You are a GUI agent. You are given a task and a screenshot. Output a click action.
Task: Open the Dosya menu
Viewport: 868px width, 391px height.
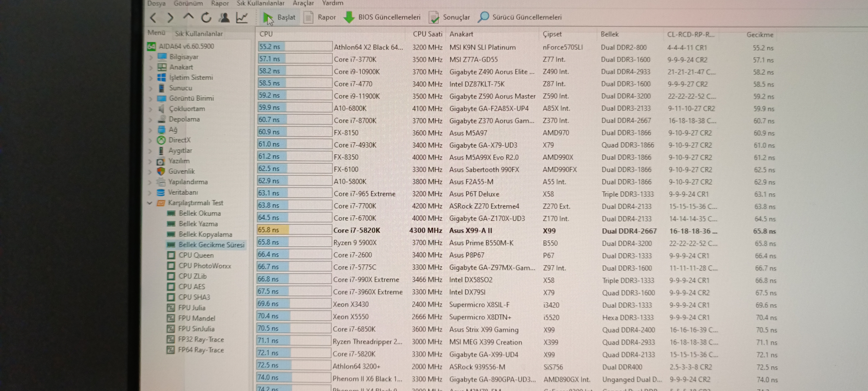tap(156, 3)
